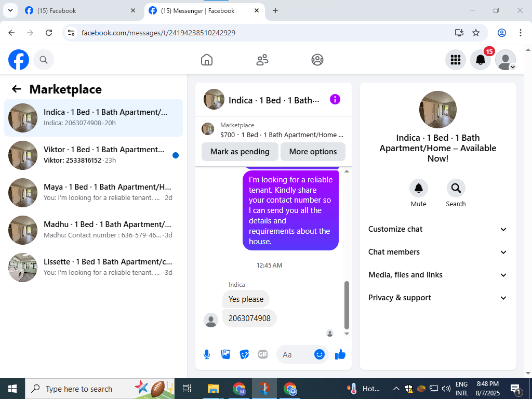Open the Friends icon in top navigation

(262, 60)
